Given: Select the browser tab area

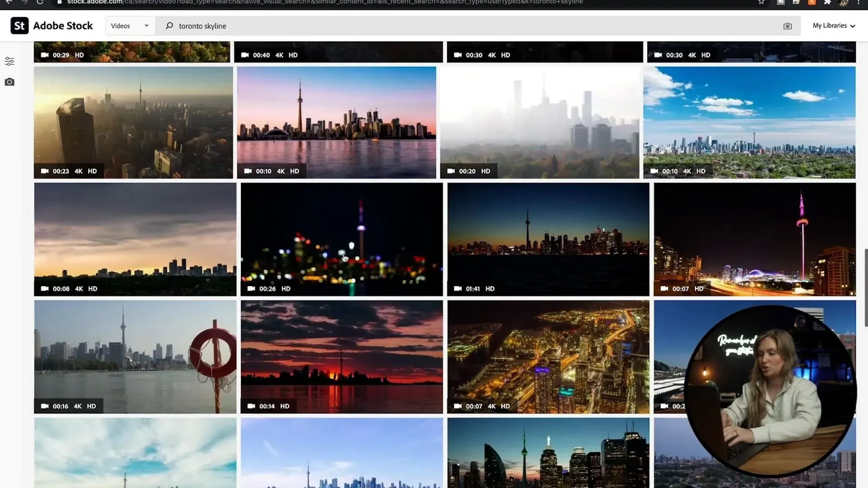Looking at the screenshot, I should click(x=434, y=1).
